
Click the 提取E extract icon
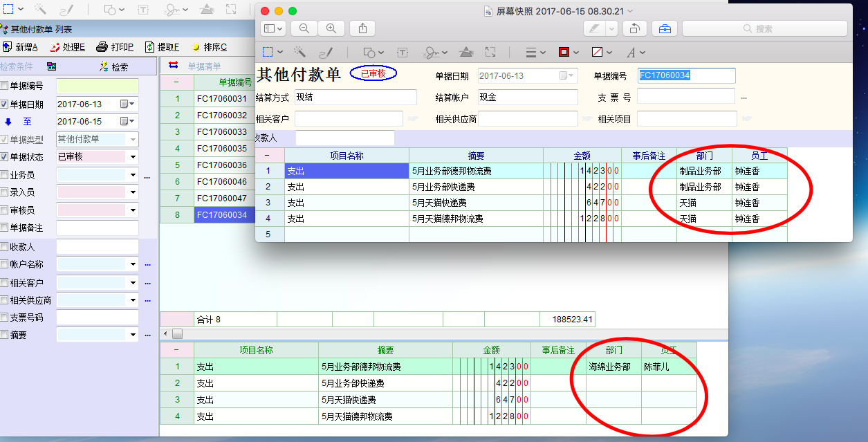149,47
